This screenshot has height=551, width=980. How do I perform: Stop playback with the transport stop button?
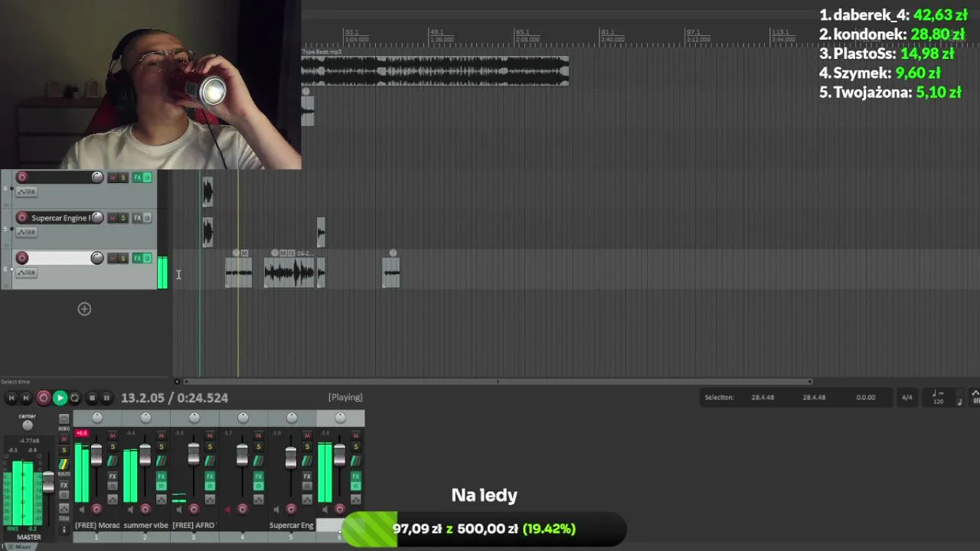pyautogui.click(x=92, y=398)
